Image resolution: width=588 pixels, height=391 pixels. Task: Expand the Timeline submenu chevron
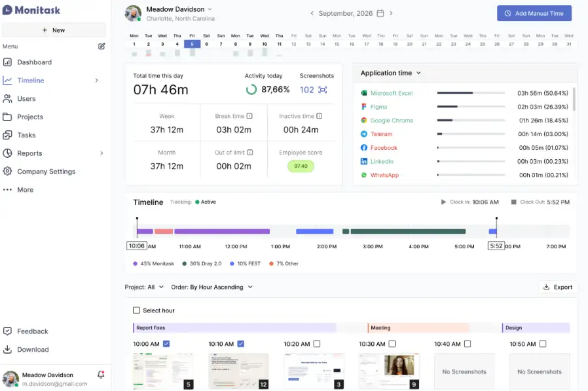tap(97, 81)
